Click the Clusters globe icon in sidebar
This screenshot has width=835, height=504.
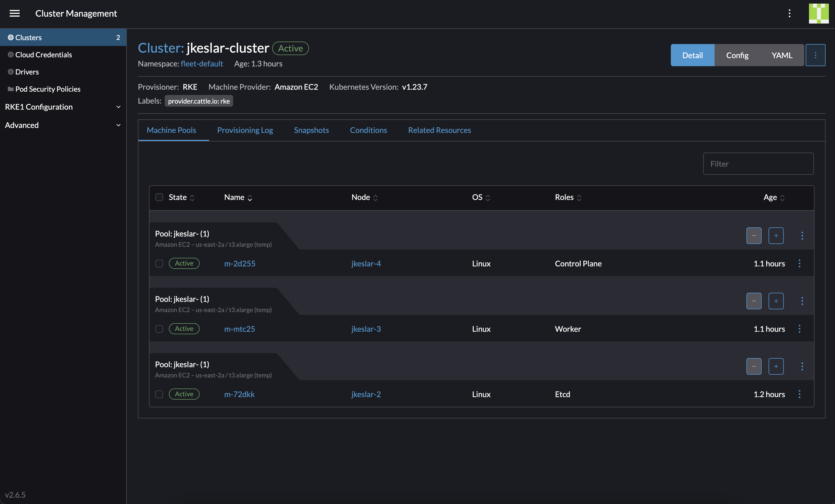click(10, 37)
